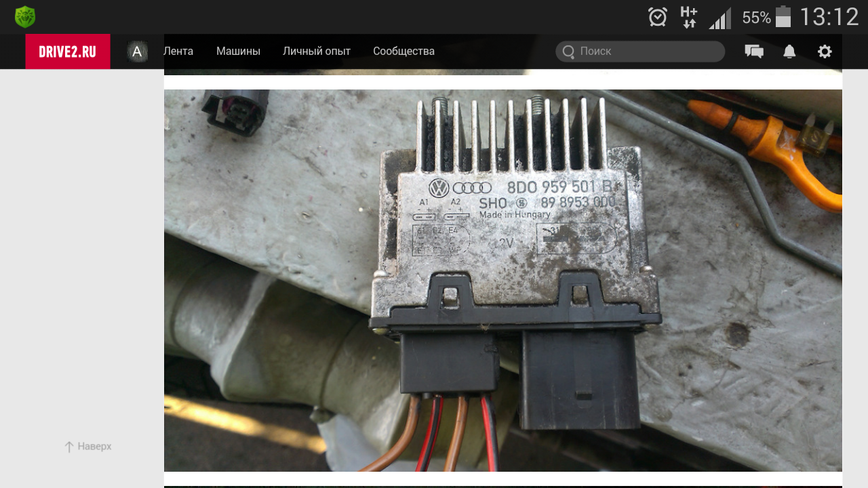Click the magnifier icon in search box
Image resolution: width=868 pixels, height=488 pixels.
click(568, 52)
